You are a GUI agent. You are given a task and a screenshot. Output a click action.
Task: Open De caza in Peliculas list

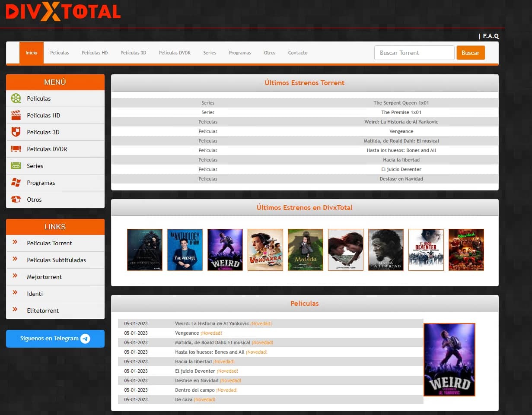point(184,399)
